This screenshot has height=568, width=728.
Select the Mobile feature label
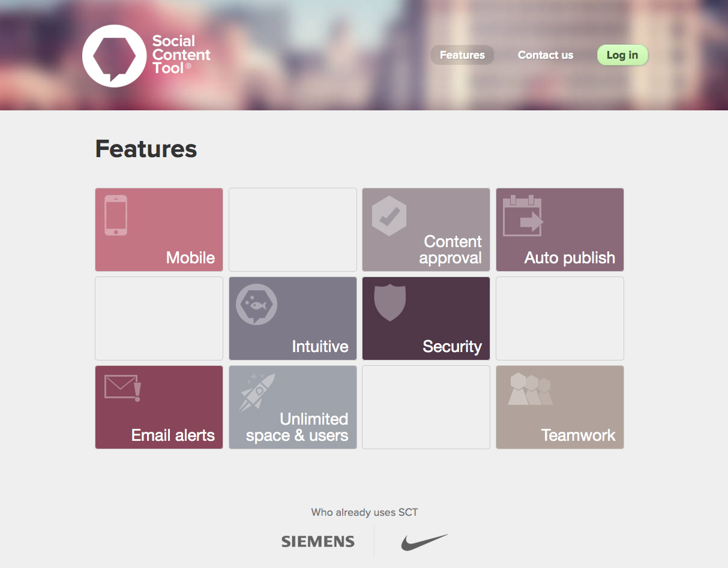[190, 258]
